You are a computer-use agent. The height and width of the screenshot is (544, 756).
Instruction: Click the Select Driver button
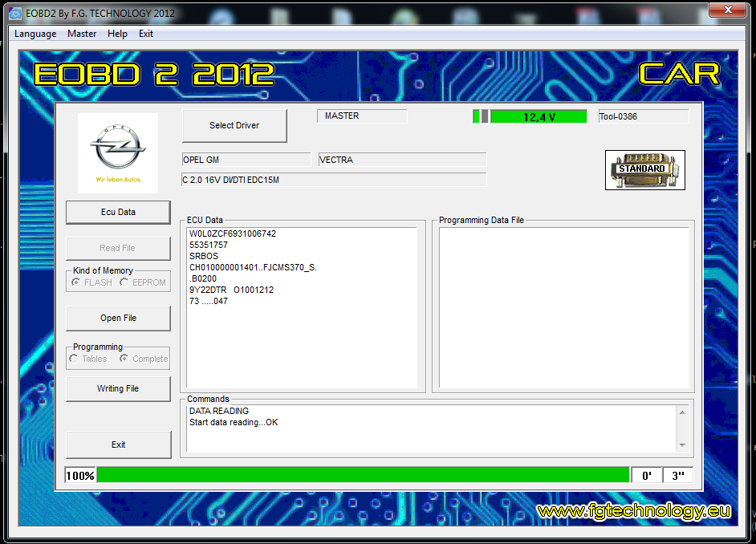tap(234, 125)
